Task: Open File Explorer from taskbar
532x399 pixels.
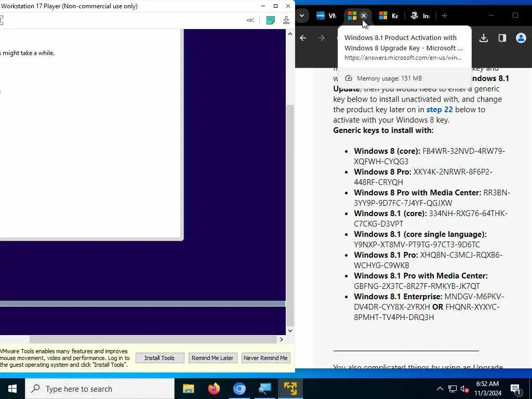Action: 188,389
